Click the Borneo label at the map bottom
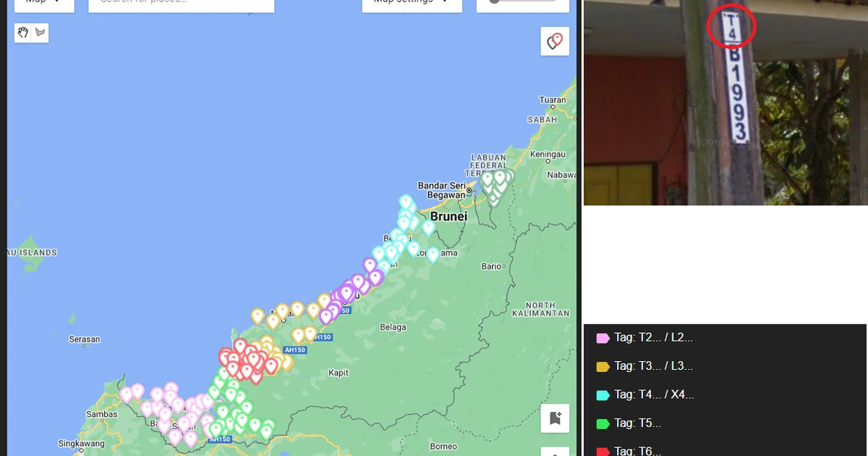The height and width of the screenshot is (456, 868). [443, 446]
